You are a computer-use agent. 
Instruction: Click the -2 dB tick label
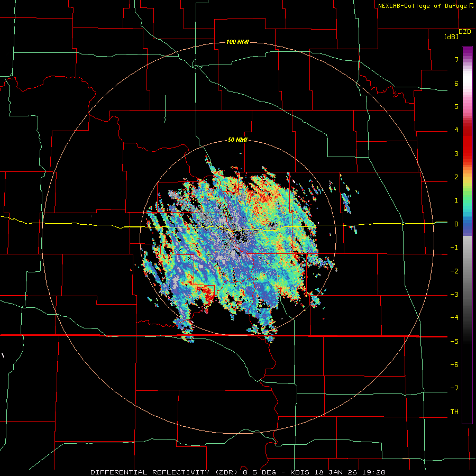(x=454, y=271)
